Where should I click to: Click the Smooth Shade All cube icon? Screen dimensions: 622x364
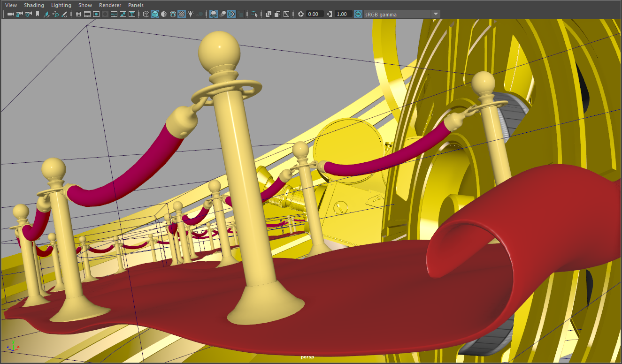click(155, 14)
